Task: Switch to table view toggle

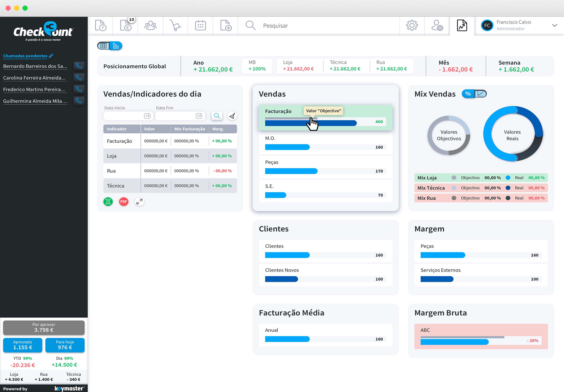Action: 103,46
